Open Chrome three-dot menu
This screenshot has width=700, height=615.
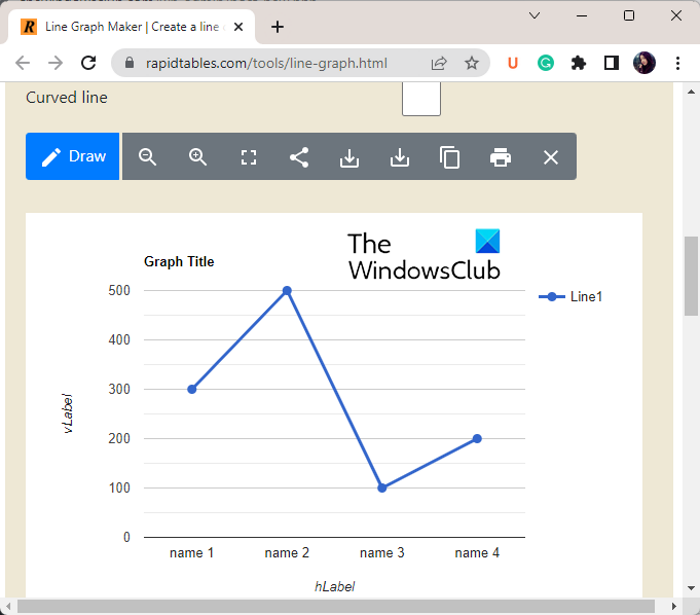(x=678, y=63)
